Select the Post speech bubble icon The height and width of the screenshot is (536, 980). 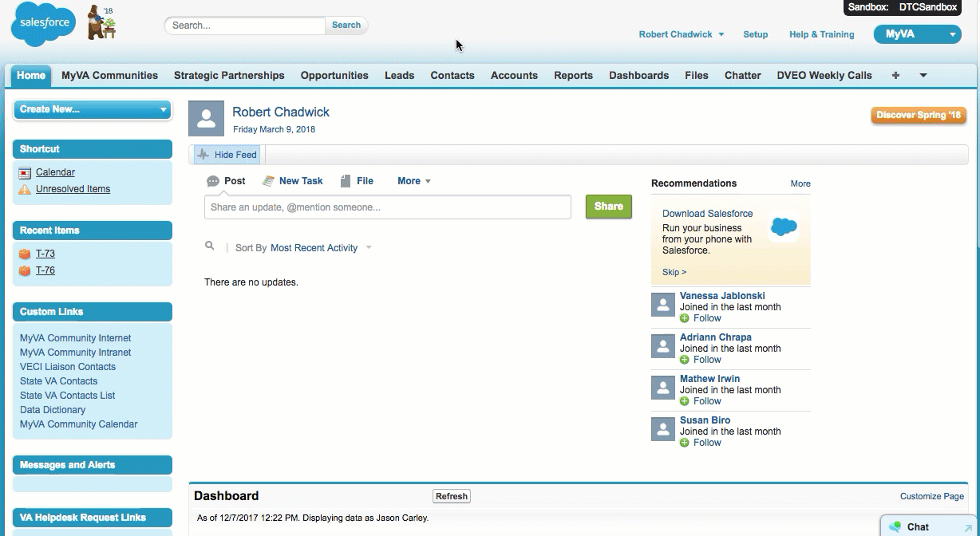tap(213, 181)
